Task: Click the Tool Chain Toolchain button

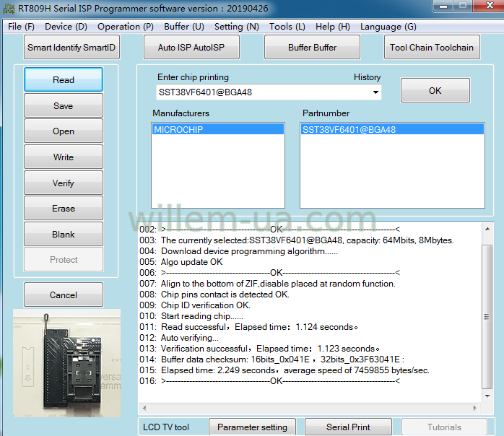Action: pos(432,47)
